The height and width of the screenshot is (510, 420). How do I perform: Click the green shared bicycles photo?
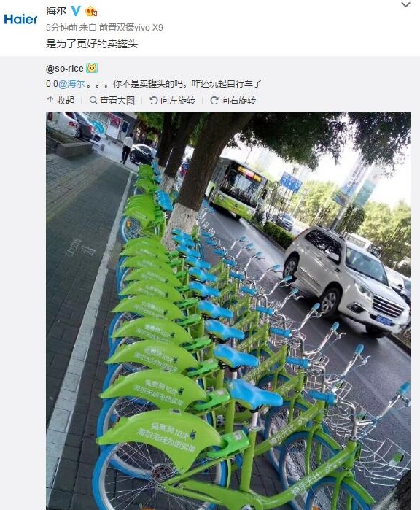click(228, 311)
